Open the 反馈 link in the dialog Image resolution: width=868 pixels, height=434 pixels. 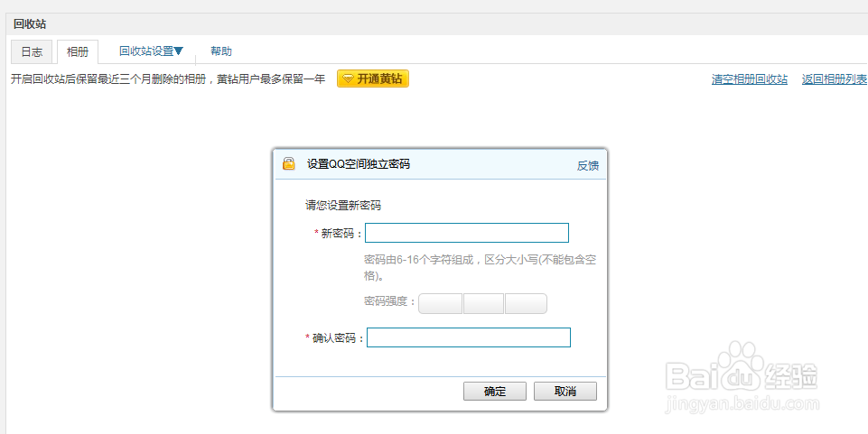tap(587, 165)
